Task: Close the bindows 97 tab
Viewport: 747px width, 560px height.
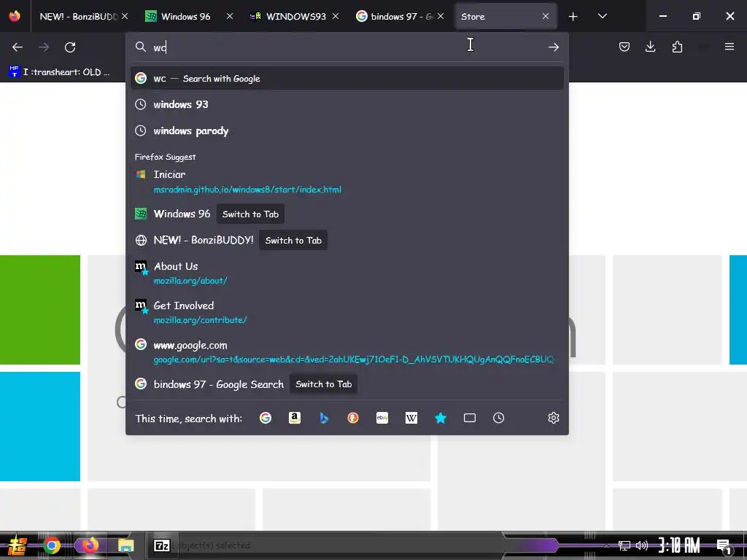Action: pyautogui.click(x=441, y=16)
